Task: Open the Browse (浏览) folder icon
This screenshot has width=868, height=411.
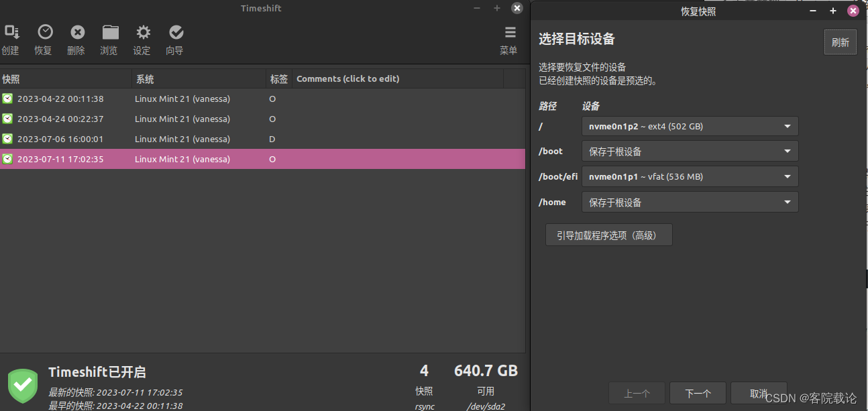Action: point(111,32)
